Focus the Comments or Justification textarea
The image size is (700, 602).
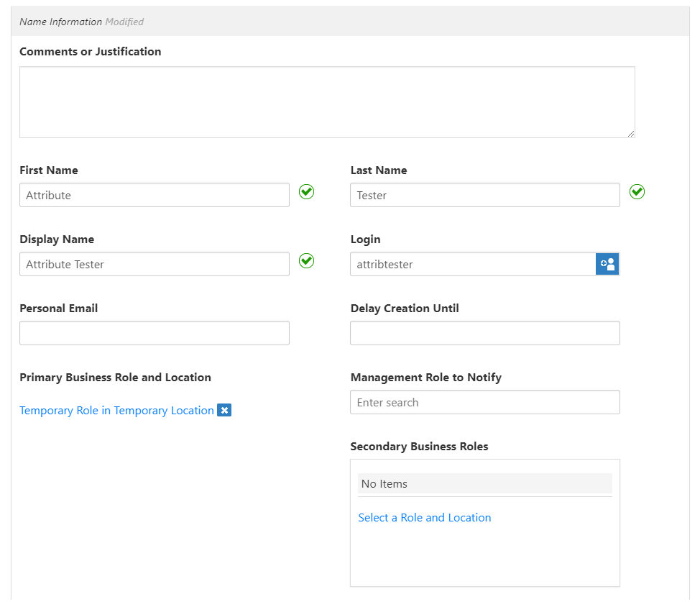coord(327,101)
